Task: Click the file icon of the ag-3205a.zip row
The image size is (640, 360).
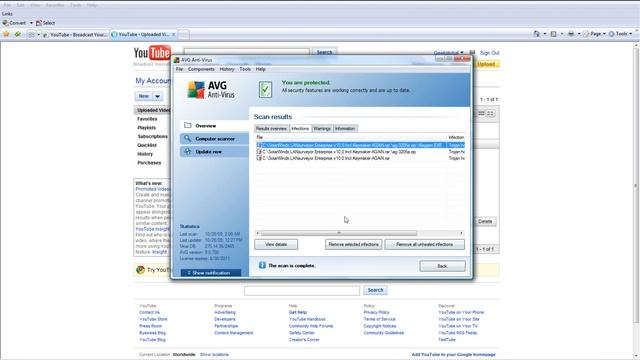Action: click(259, 151)
